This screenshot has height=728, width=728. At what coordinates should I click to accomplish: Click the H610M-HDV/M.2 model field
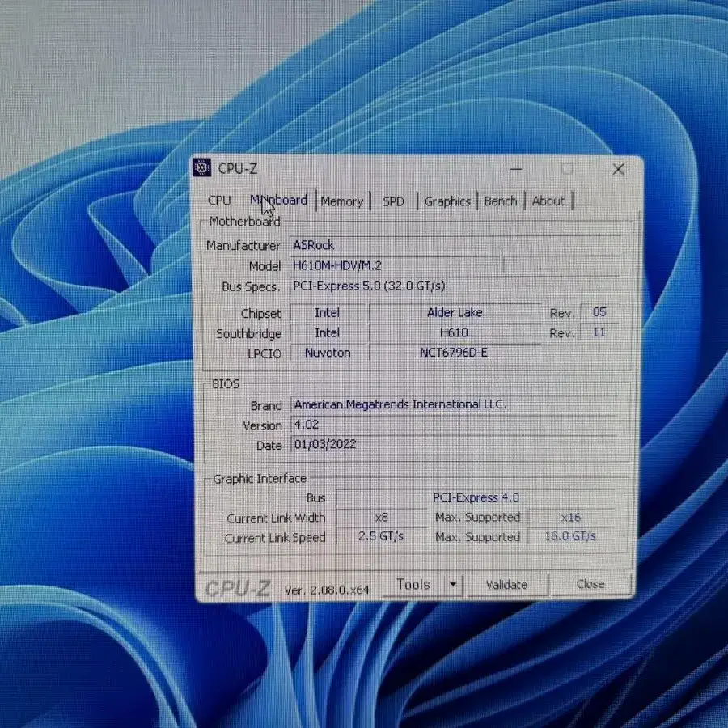point(395,265)
